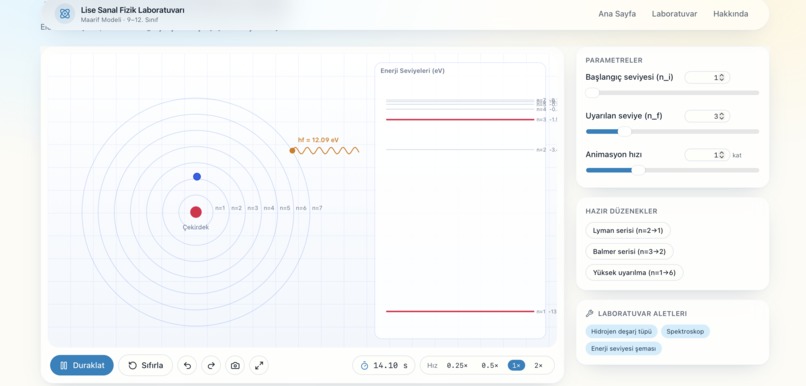
Task: Click the n=1 red energy level line
Action: tap(460, 311)
